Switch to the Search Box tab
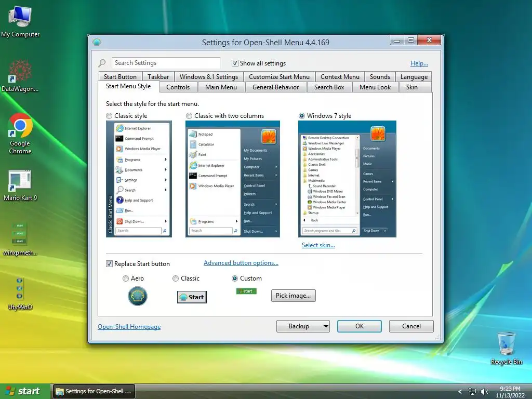The image size is (532, 399). pyautogui.click(x=329, y=87)
